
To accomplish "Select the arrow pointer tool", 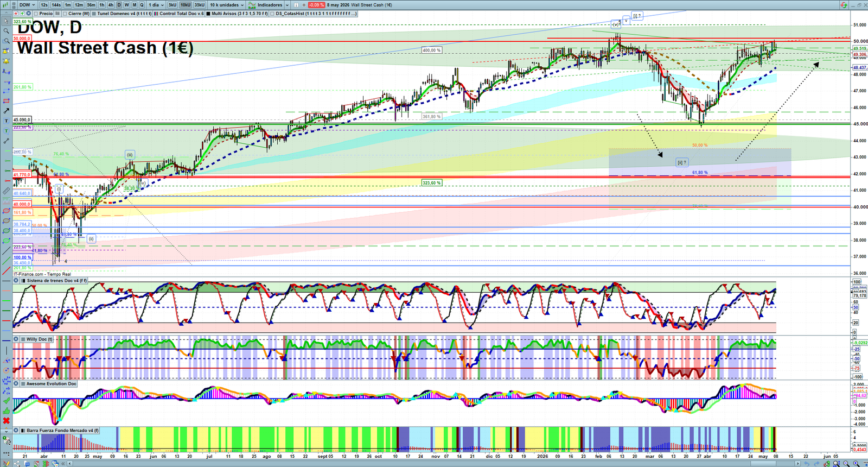I will point(6,21).
